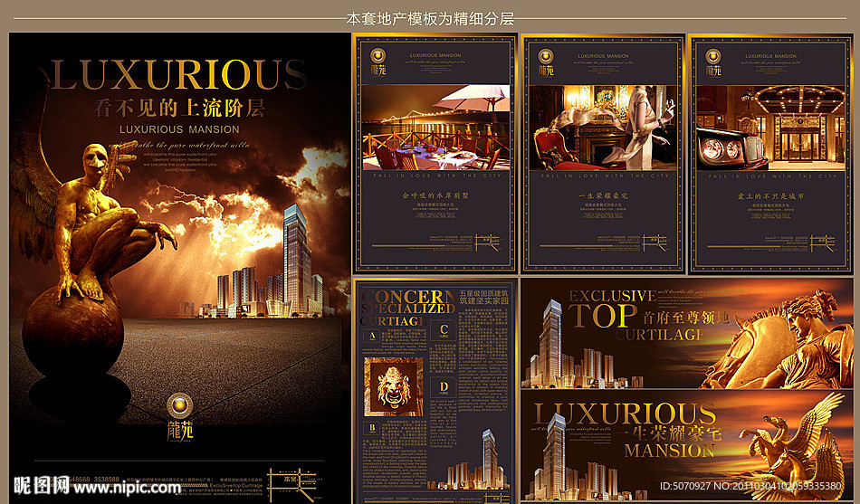
Task: Click the letter D box in the brochure
Action: 444,388
